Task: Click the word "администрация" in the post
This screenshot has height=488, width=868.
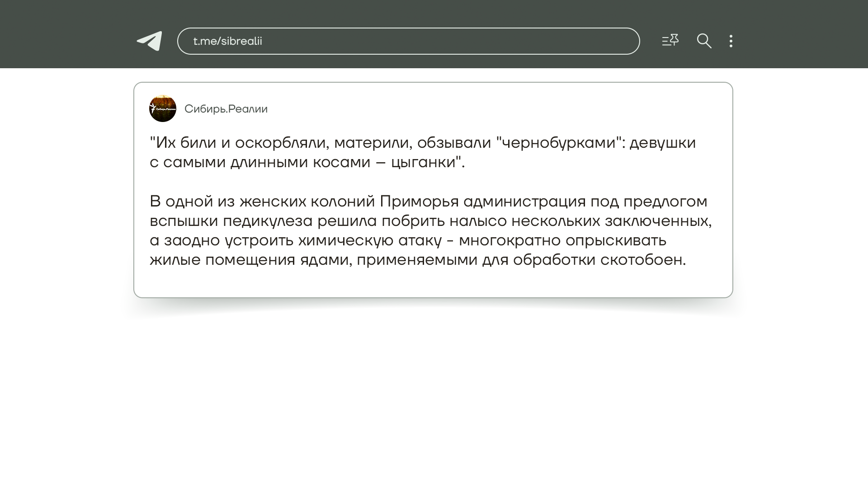Action: click(x=524, y=202)
